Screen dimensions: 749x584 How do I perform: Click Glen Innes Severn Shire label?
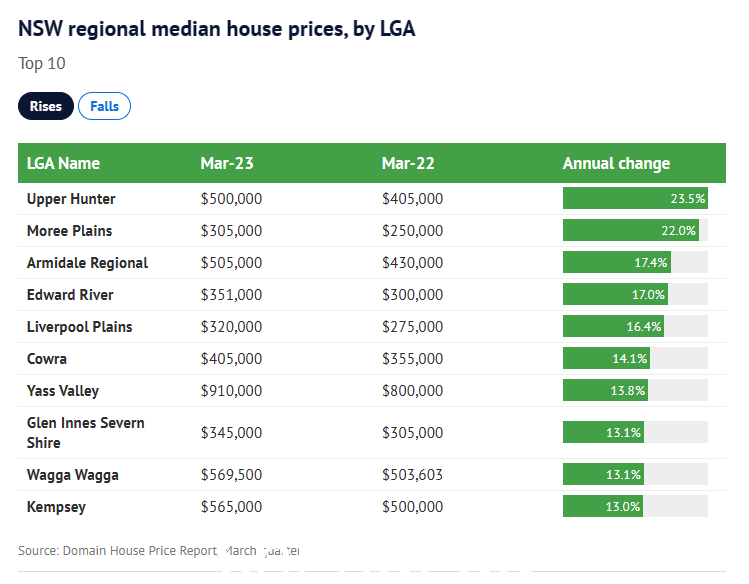(x=86, y=433)
